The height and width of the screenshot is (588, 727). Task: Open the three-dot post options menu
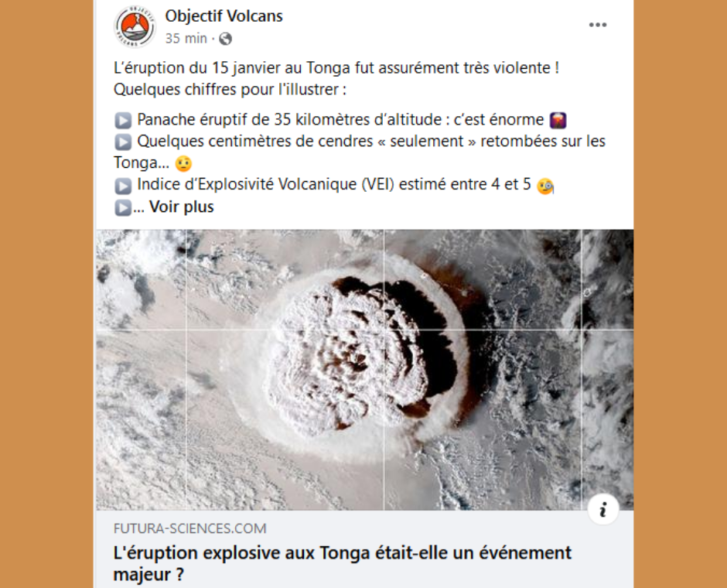tap(598, 25)
